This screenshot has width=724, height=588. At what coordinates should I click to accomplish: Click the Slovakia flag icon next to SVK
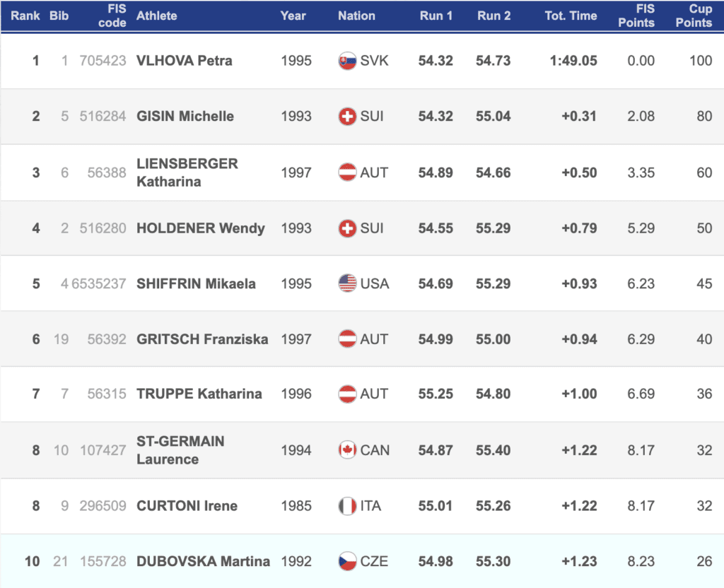coord(347,61)
